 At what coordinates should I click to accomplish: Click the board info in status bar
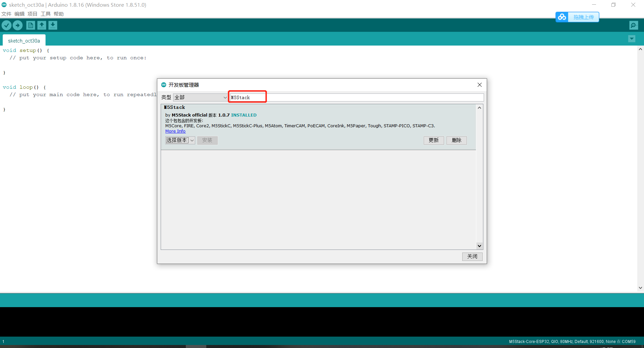click(x=572, y=342)
